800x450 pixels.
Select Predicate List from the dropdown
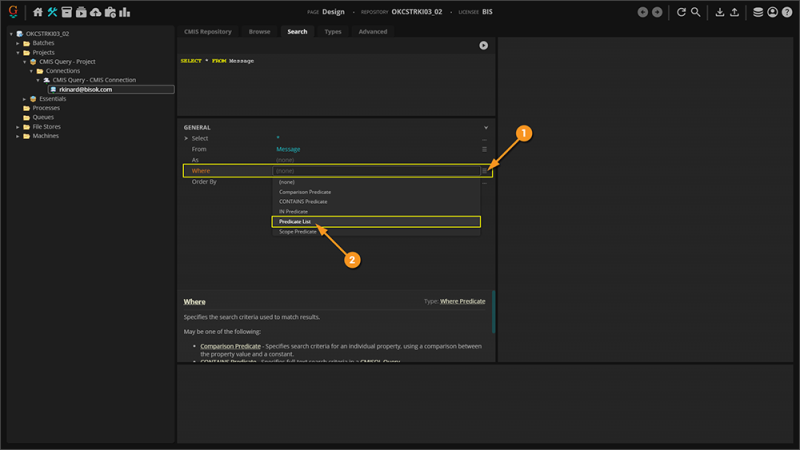tap(299, 222)
